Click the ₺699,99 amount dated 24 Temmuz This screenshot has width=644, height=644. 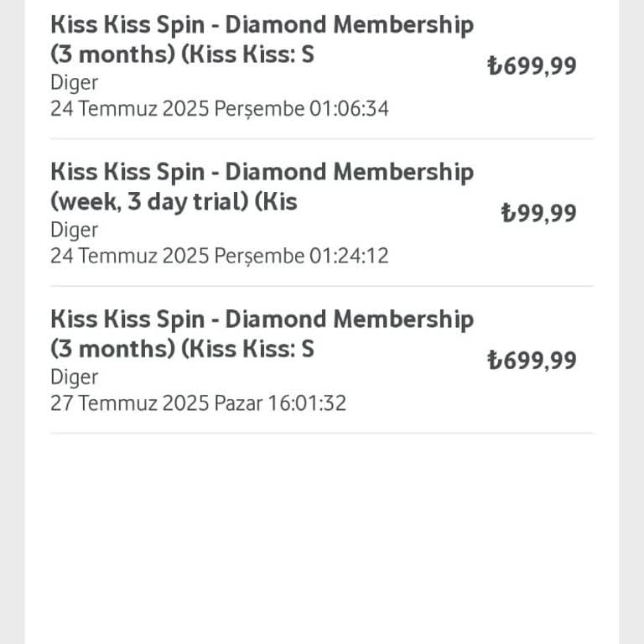[532, 66]
